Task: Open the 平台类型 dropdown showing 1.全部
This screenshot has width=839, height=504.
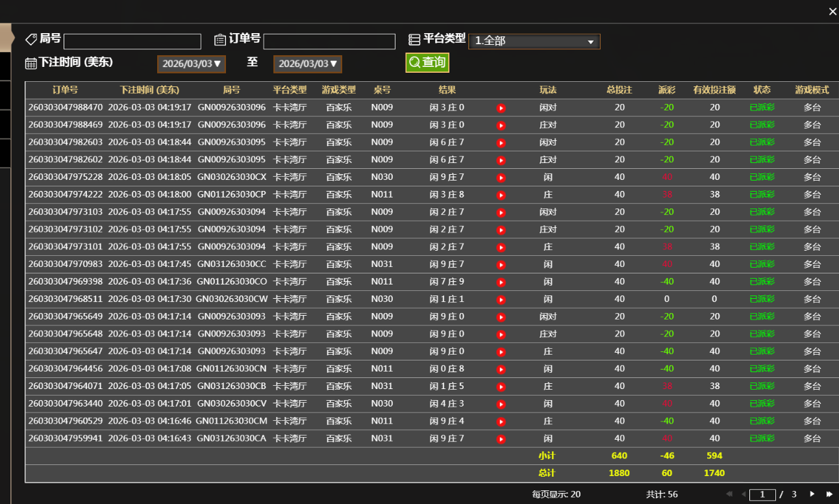Action: [x=534, y=42]
